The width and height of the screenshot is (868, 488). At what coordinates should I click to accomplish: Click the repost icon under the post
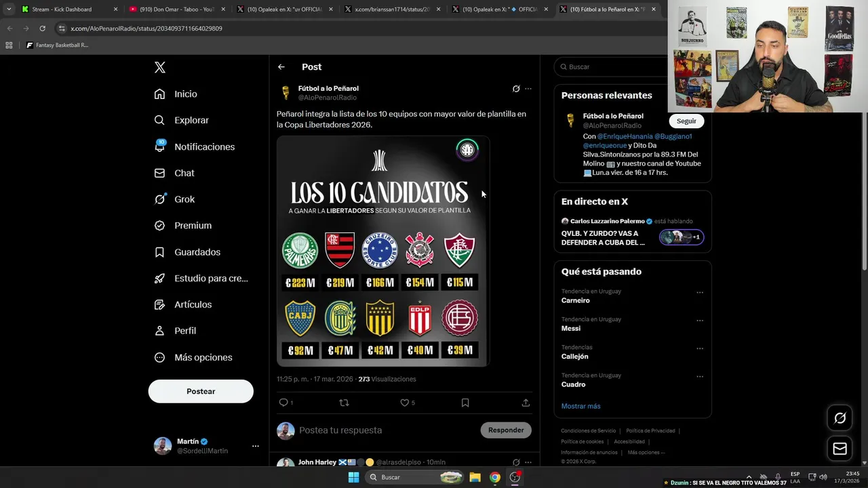tap(344, 403)
